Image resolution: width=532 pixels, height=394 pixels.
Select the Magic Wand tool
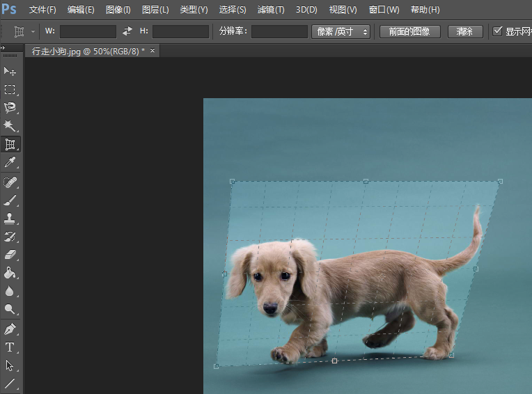(10, 126)
